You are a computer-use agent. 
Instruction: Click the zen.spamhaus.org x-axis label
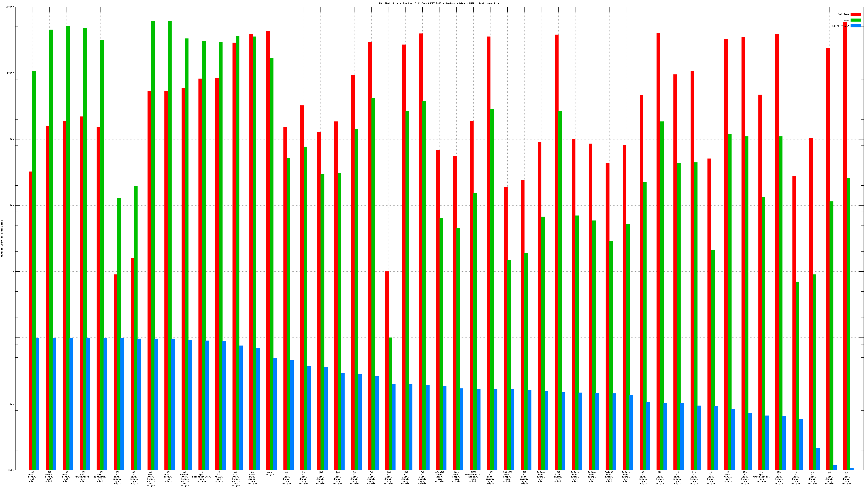[x=100, y=477]
